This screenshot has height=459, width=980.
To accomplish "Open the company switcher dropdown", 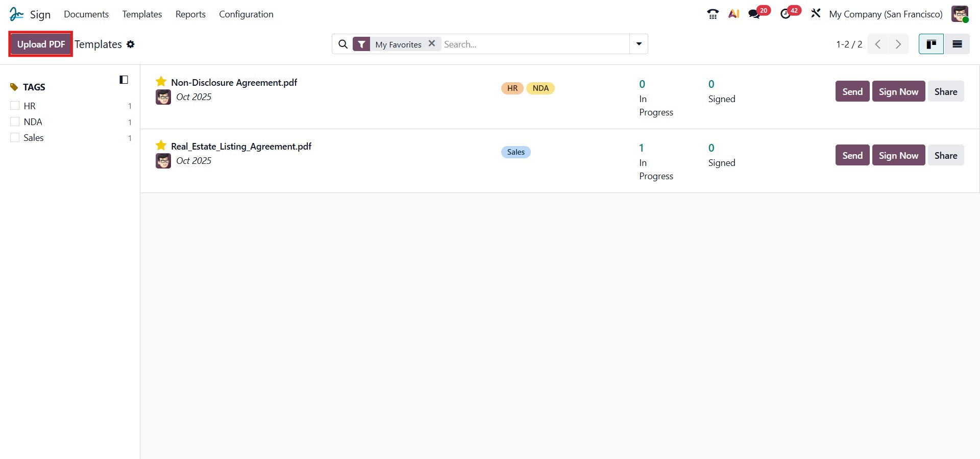I will pyautogui.click(x=886, y=14).
